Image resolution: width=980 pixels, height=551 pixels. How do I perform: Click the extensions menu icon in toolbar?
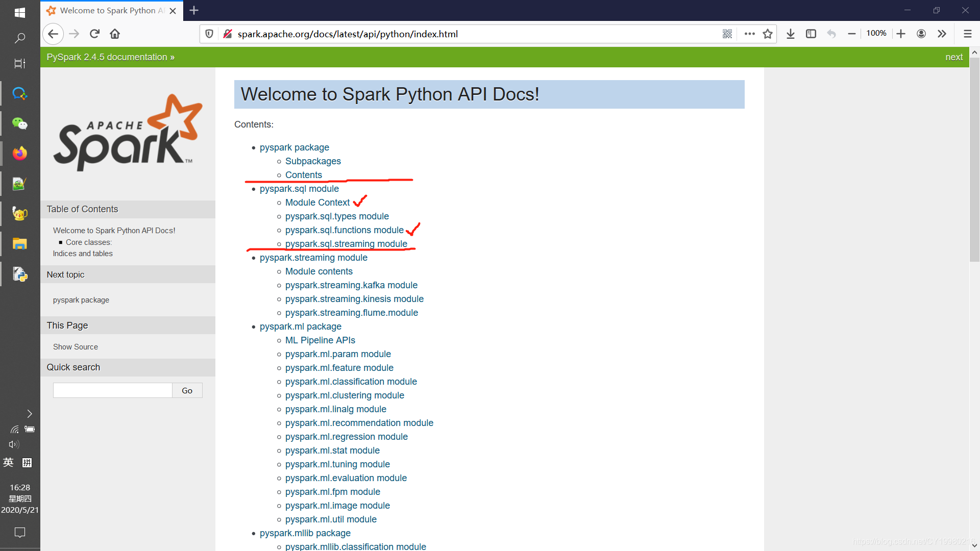click(941, 34)
